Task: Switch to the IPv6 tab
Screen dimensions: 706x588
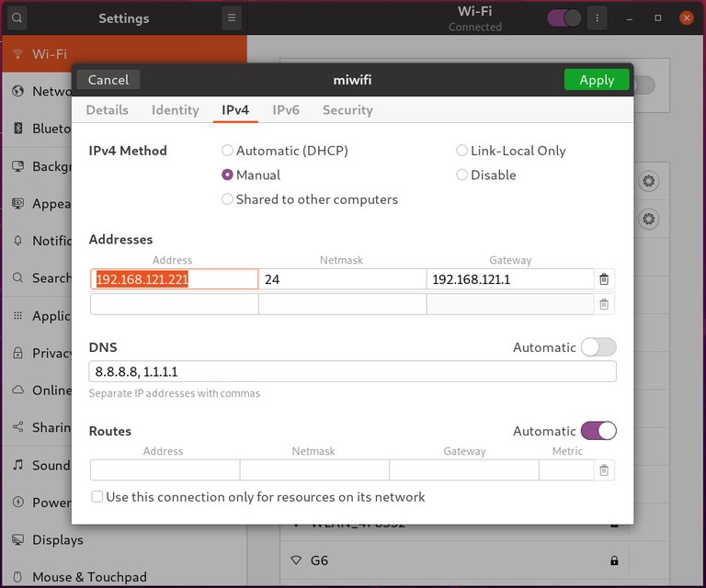Action: point(286,110)
